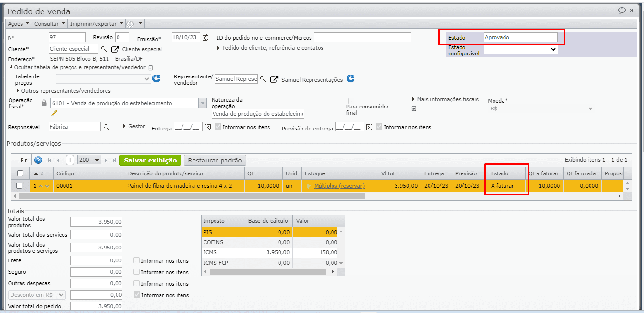Open the Tabela de preços dropdown
This screenshot has height=313, width=644.
tap(104, 79)
